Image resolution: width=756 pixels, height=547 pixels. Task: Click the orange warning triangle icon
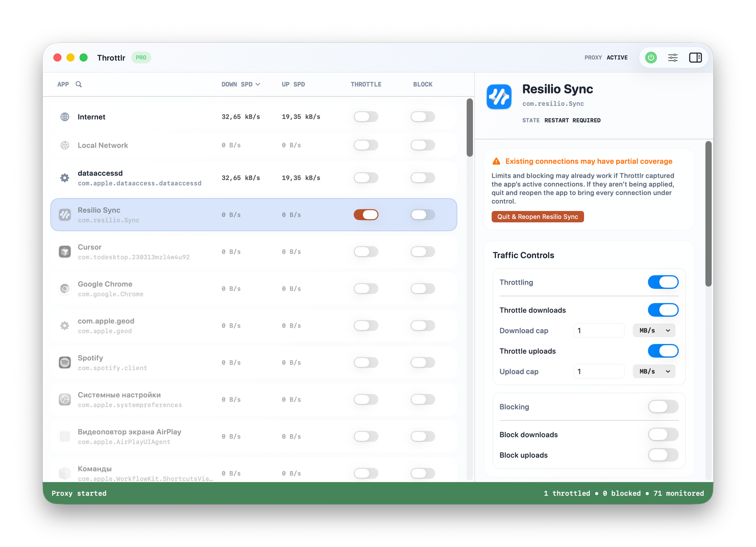pyautogui.click(x=496, y=161)
